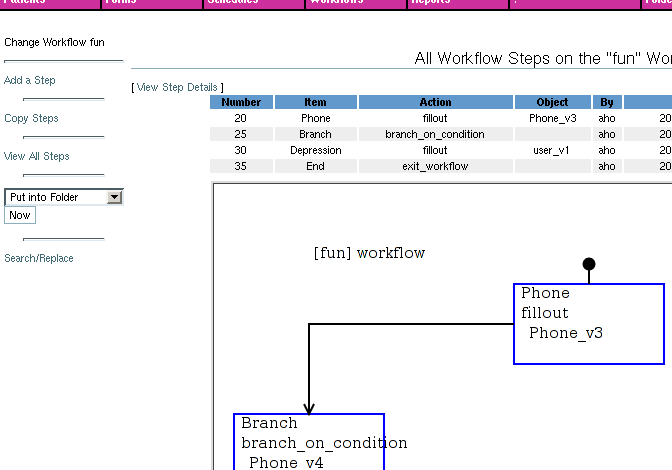The height and width of the screenshot is (470, 672).
Task: Select the Phone fillout step box
Action: [588, 323]
